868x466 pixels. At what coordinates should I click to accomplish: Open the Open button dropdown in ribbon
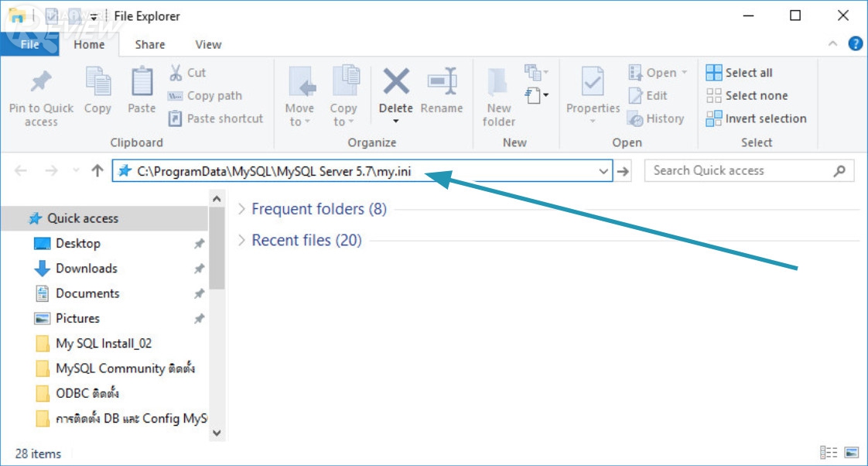684,73
